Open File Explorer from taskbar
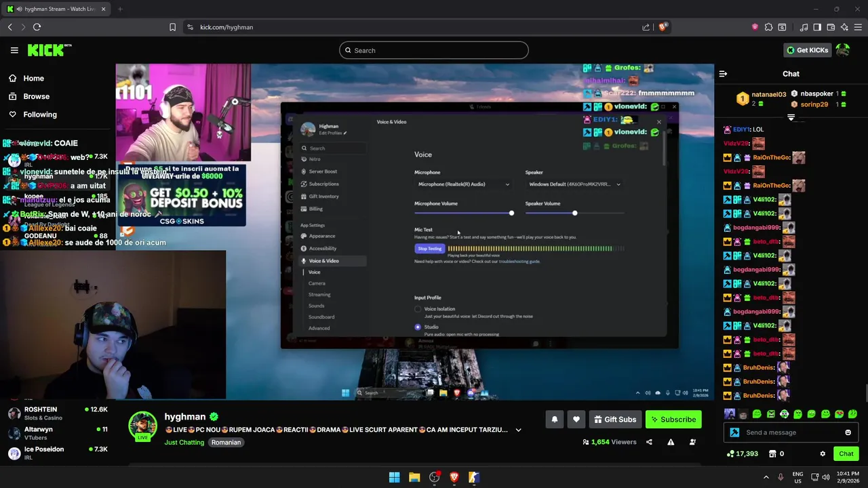The height and width of the screenshot is (488, 868). click(x=414, y=477)
